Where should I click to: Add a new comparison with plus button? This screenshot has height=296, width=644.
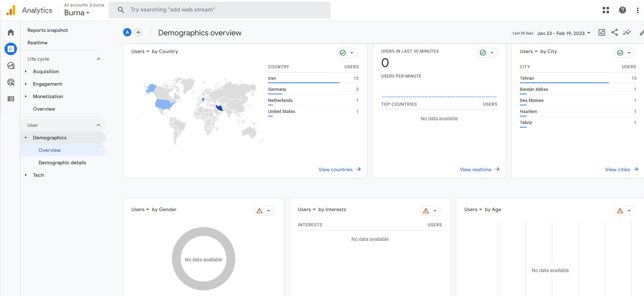coord(138,32)
